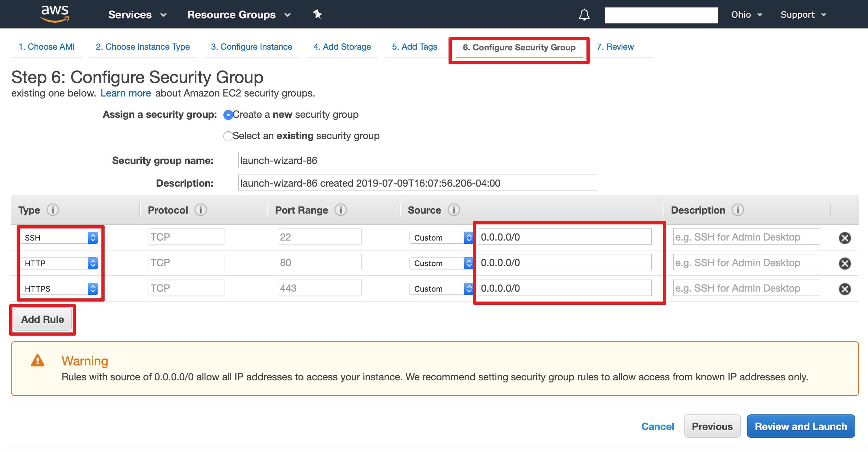
Task: Click Review and Launch button
Action: 801,426
